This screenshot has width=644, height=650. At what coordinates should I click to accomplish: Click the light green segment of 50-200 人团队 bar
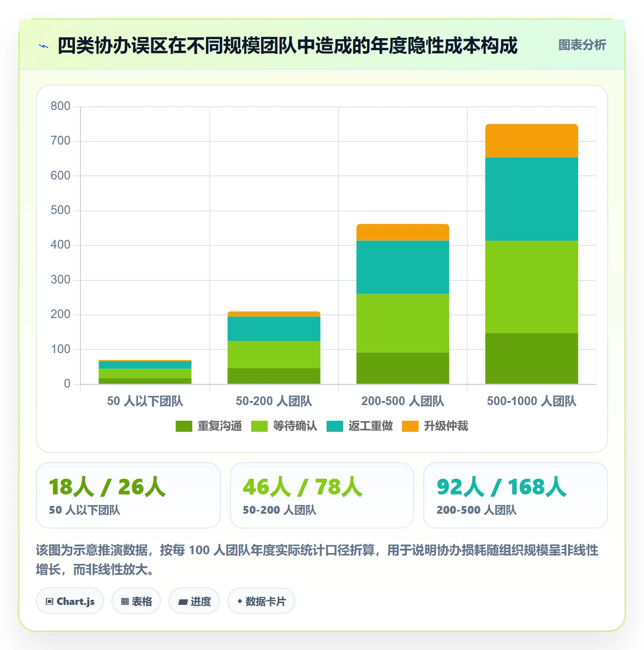[274, 354]
